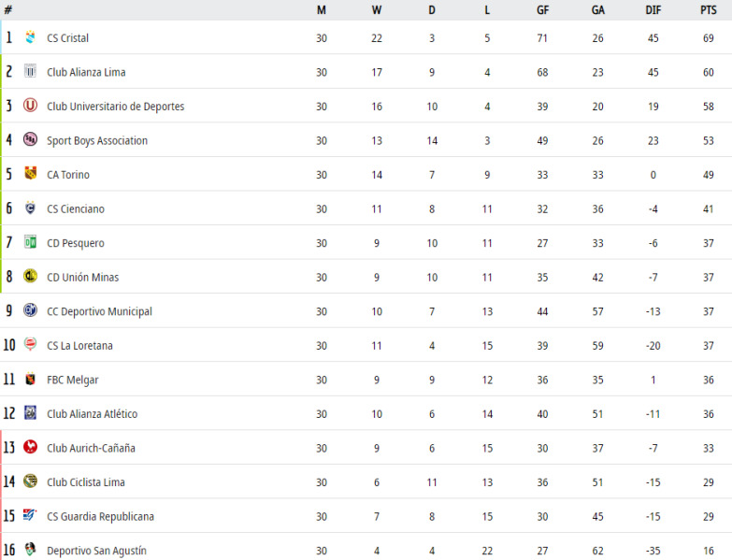
Task: Click the W wins column header
Action: [377, 9]
